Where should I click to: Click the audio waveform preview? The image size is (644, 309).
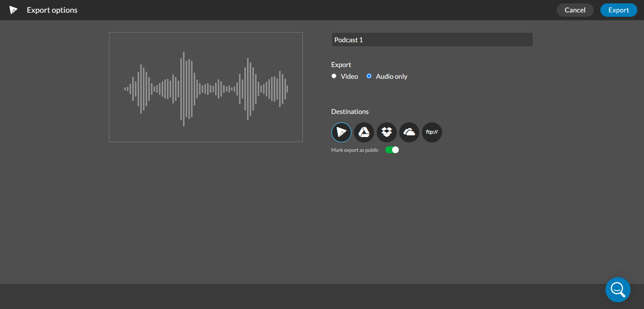pos(206,87)
